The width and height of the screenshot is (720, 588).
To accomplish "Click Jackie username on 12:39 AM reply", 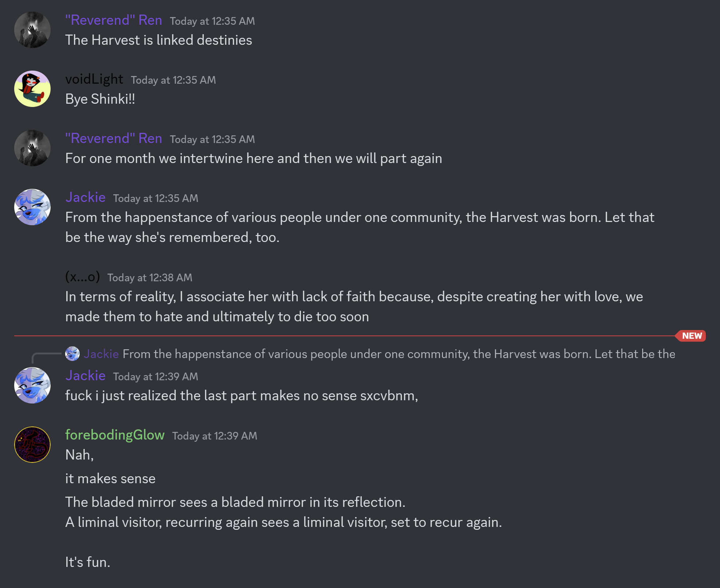I will coord(85,376).
